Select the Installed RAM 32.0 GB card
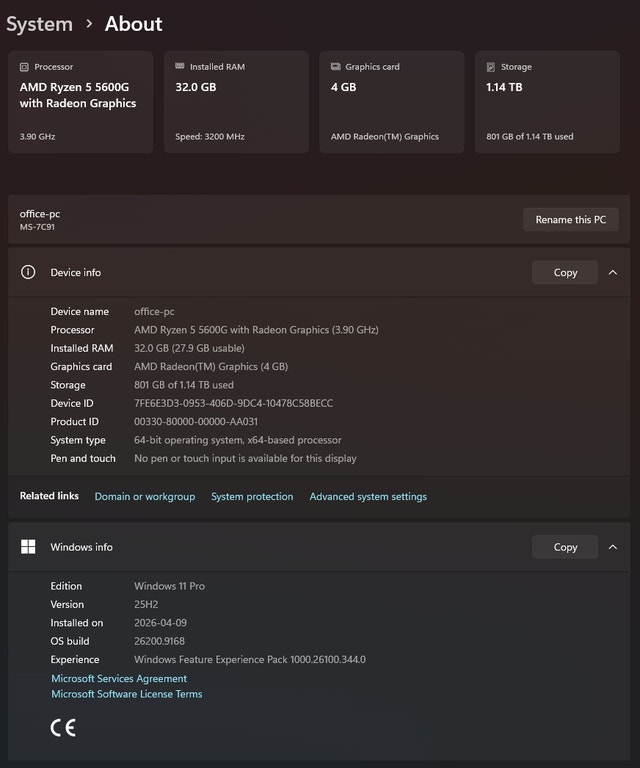640x768 pixels. [x=236, y=102]
